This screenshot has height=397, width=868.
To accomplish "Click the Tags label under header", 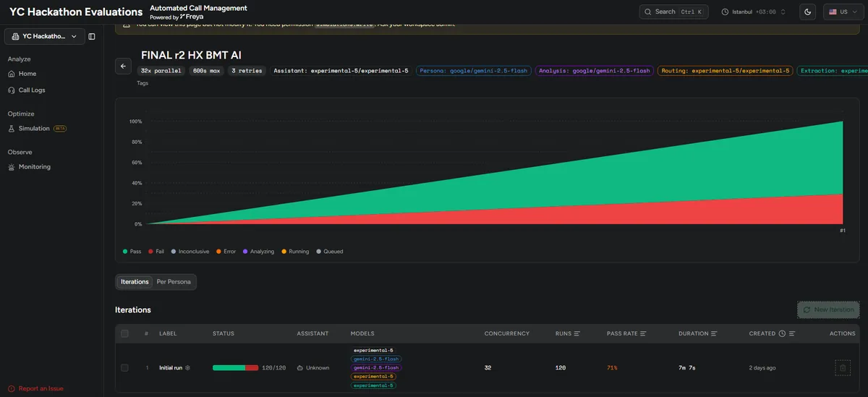I will 143,84.
